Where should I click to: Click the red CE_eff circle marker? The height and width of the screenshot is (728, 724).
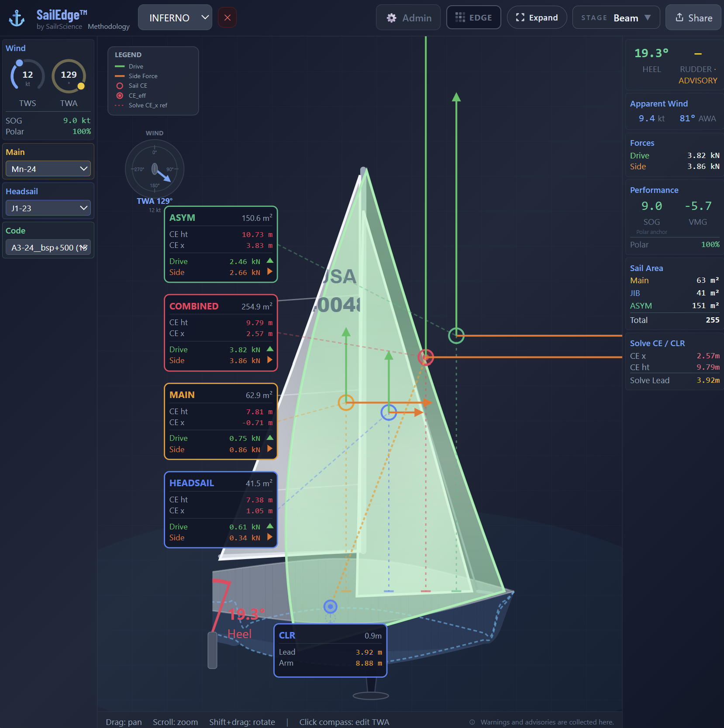point(426,357)
